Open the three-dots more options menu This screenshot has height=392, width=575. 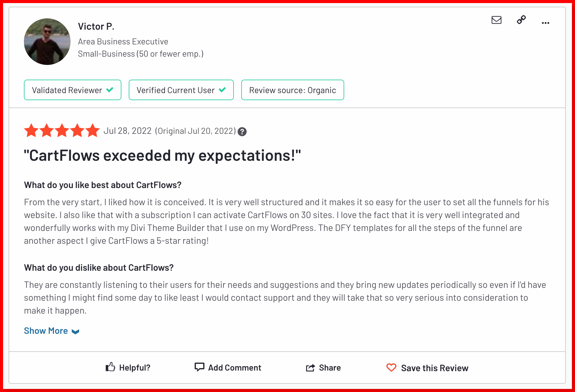(x=545, y=23)
